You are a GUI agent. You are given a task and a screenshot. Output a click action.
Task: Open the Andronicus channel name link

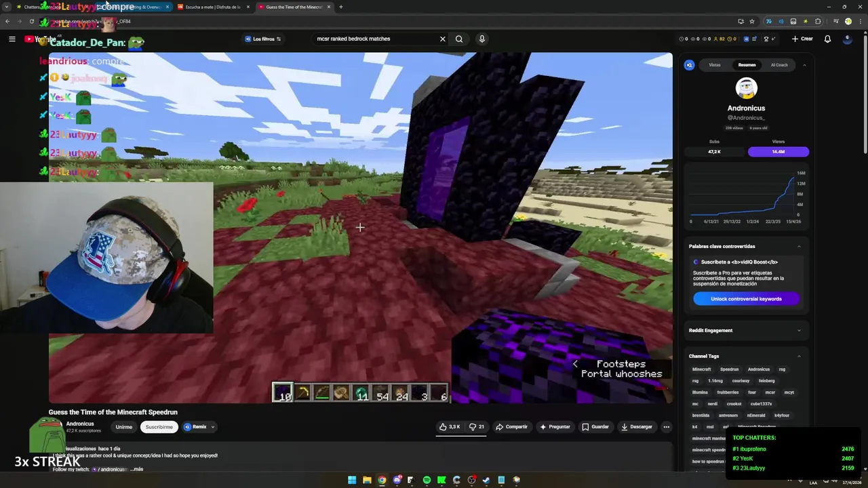tap(80, 424)
